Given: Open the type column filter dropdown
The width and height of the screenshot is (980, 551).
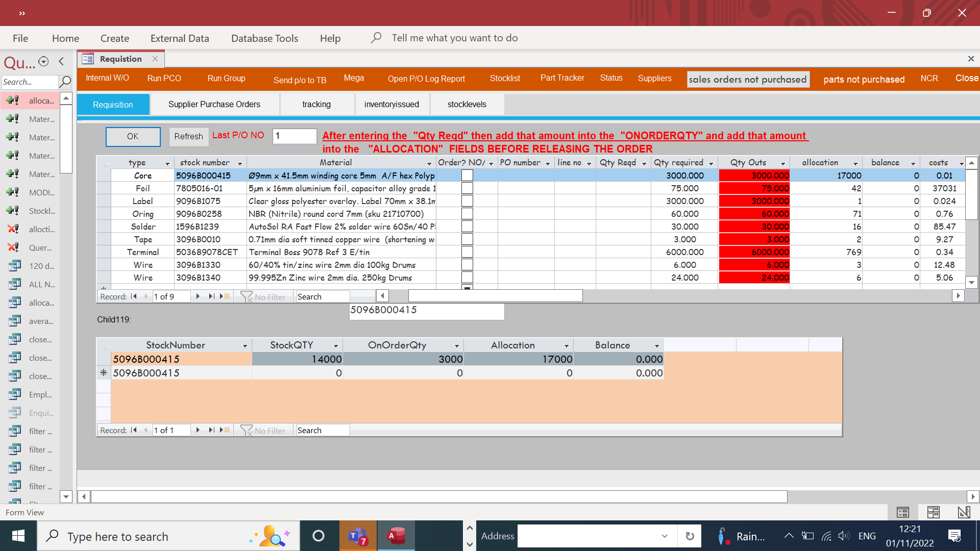Looking at the screenshot, I should (167, 163).
